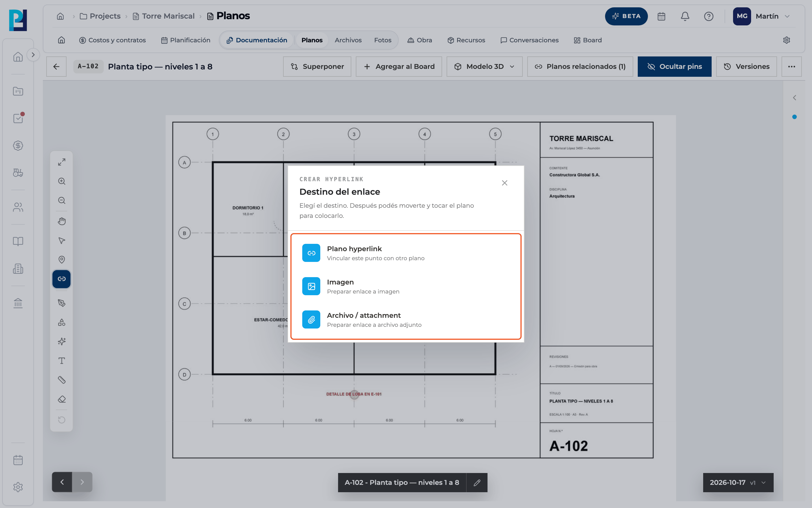Open the calendar icon in header

(661, 16)
